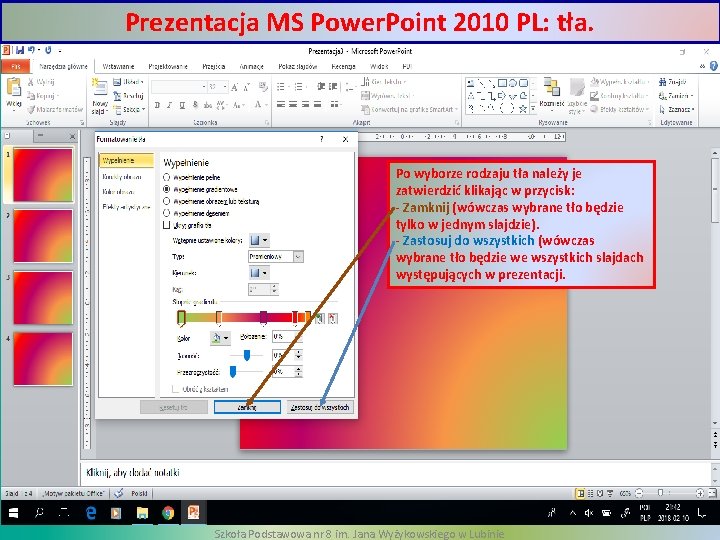The image size is (720, 540).
Task: Open the Typ gradient type combo box
Action: click(x=276, y=256)
